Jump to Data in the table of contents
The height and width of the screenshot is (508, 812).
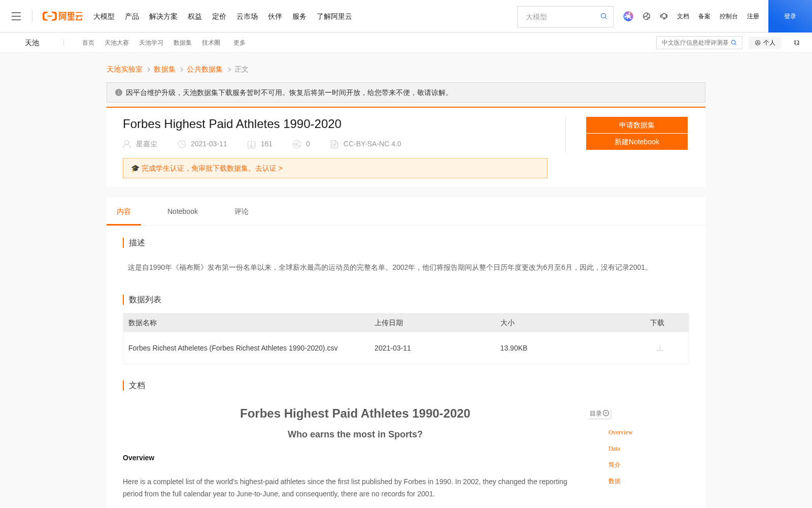pyautogui.click(x=614, y=449)
